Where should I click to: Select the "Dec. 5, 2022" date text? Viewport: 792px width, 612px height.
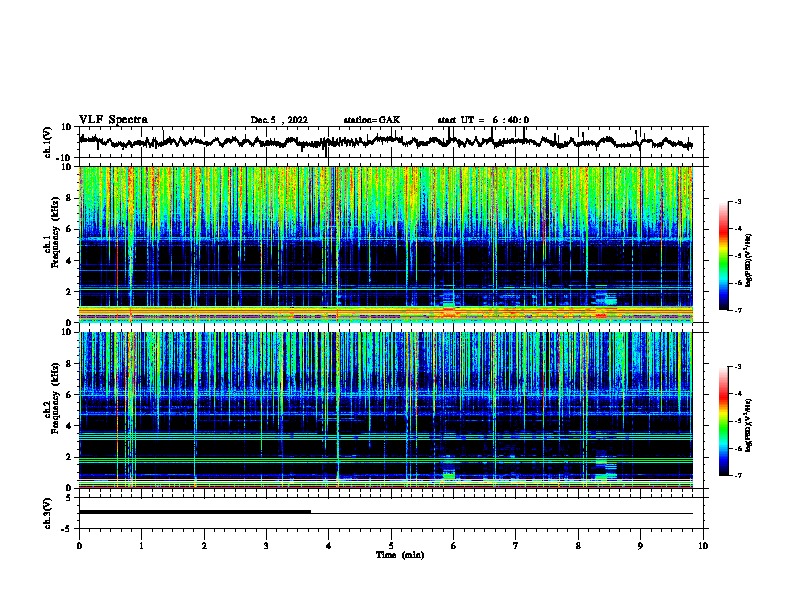point(279,120)
